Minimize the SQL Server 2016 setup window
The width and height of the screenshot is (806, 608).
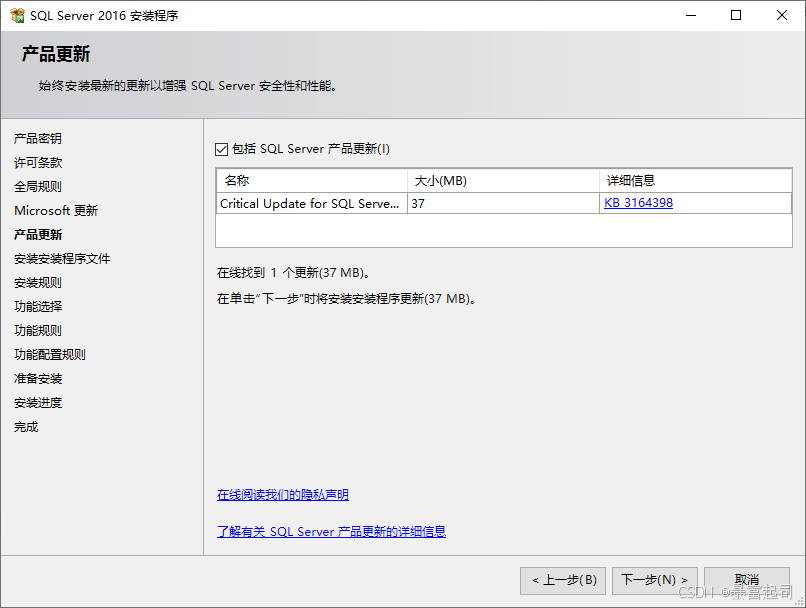pos(691,15)
